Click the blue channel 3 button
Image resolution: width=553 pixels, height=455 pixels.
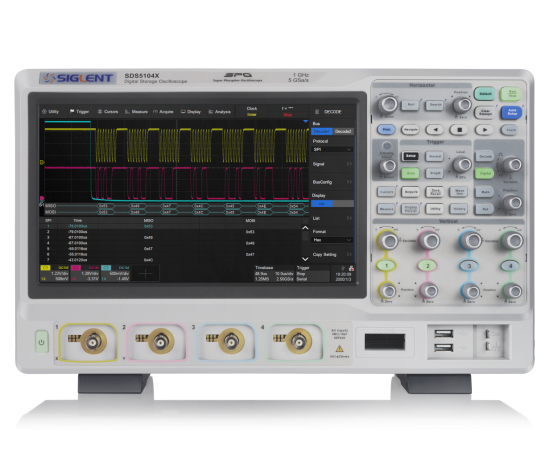point(469,265)
